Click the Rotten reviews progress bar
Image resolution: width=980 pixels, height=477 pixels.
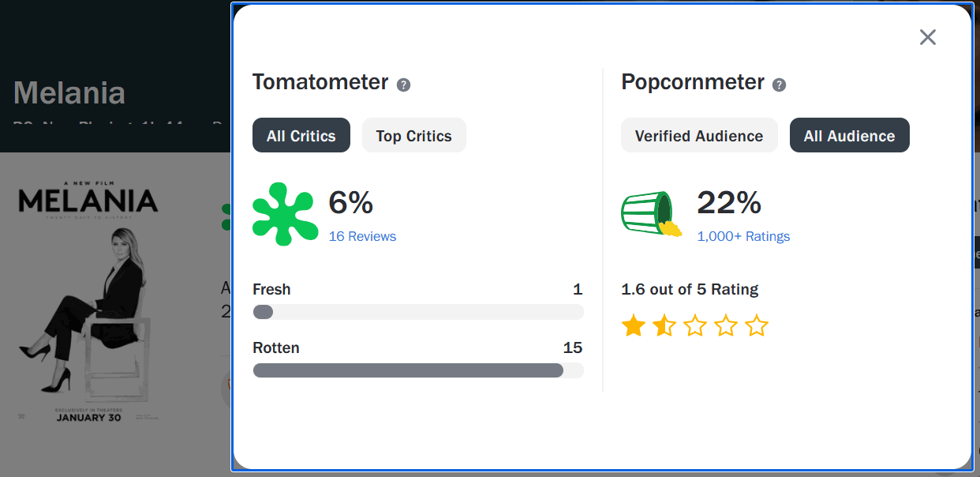point(418,370)
